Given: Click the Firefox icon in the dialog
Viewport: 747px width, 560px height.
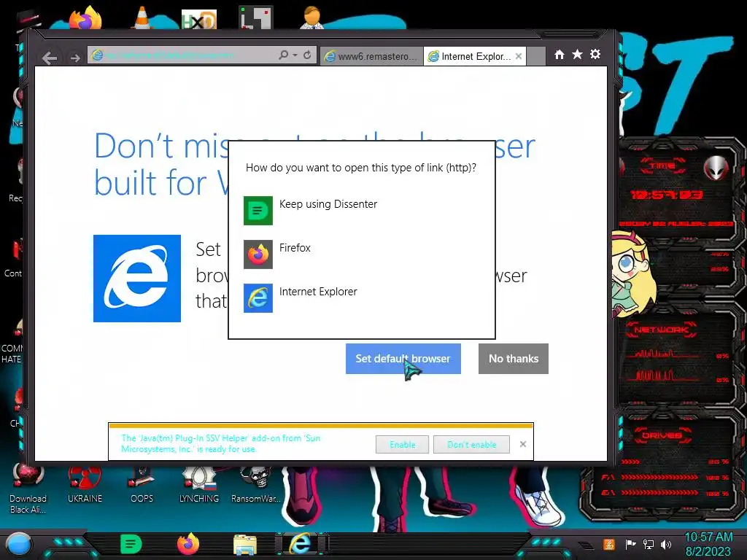Looking at the screenshot, I should click(x=258, y=254).
